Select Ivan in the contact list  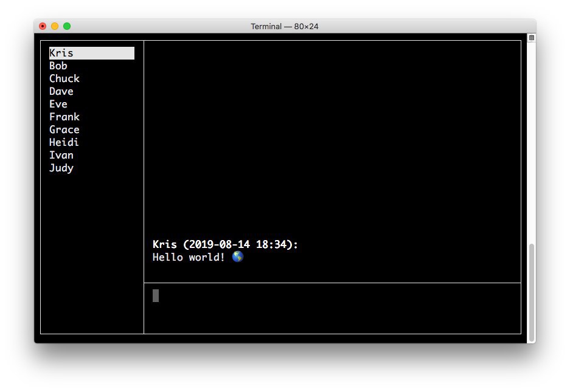pos(61,155)
